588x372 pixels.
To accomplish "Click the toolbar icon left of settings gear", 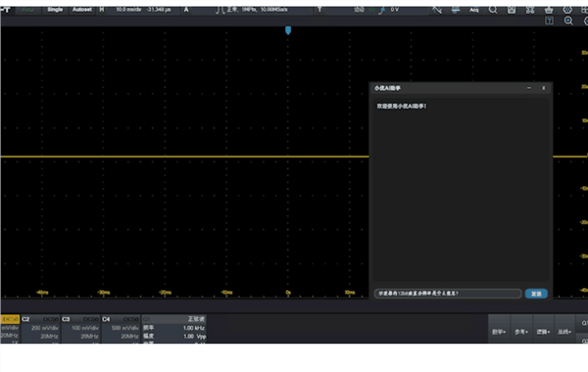I will [x=549, y=10].
